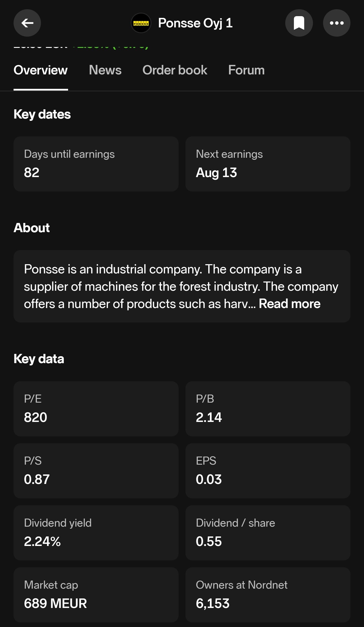Tap the Next earnings Aug 13 card
364x627 pixels.
pyautogui.click(x=268, y=164)
